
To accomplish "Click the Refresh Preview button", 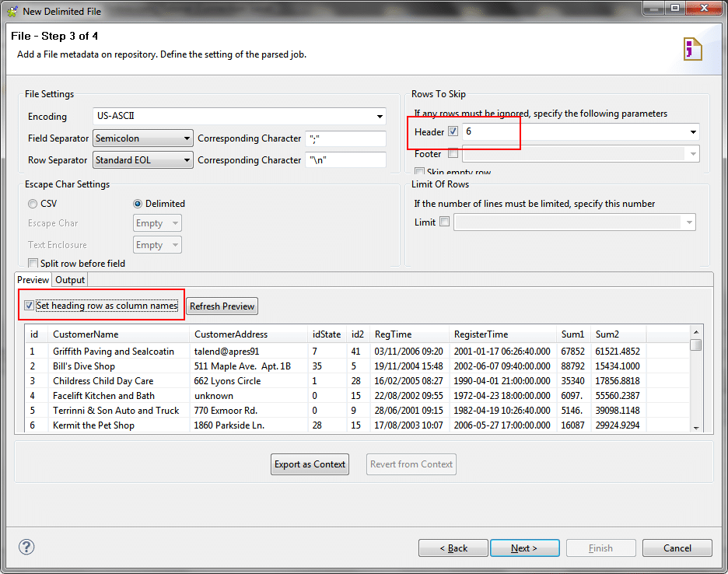I will coord(222,306).
